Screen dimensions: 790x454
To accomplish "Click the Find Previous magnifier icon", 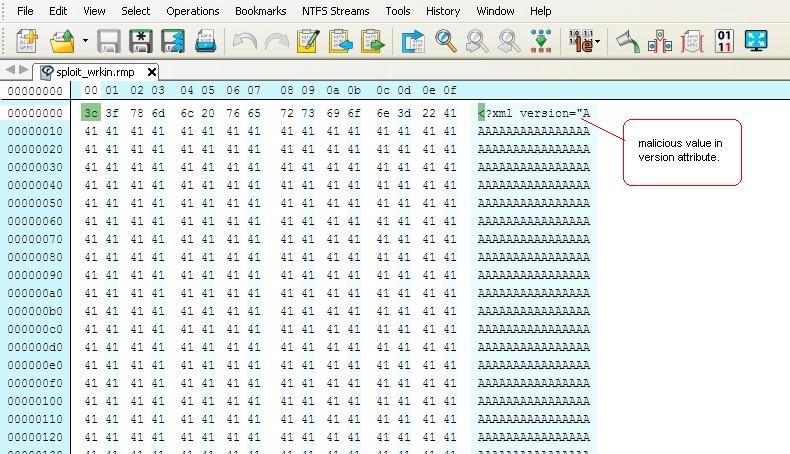I will coord(477,41).
